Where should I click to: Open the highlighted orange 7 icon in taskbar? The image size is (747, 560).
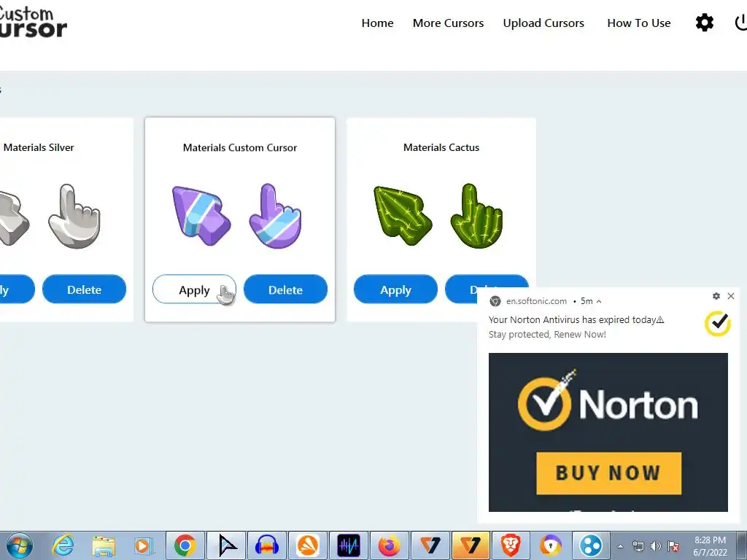(471, 545)
